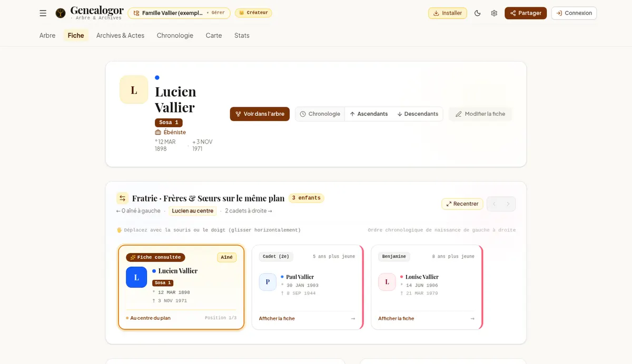Click the Aîné badge
This screenshot has width=632, height=364.
click(226, 258)
